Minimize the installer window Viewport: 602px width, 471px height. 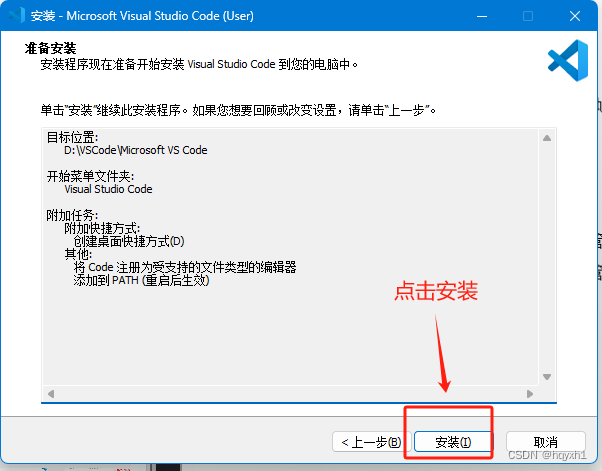click(x=482, y=16)
